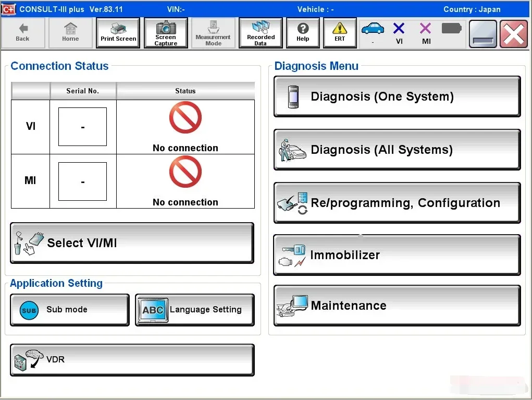Open Diagnosis (One System)
The height and width of the screenshot is (400, 532).
[397, 96]
